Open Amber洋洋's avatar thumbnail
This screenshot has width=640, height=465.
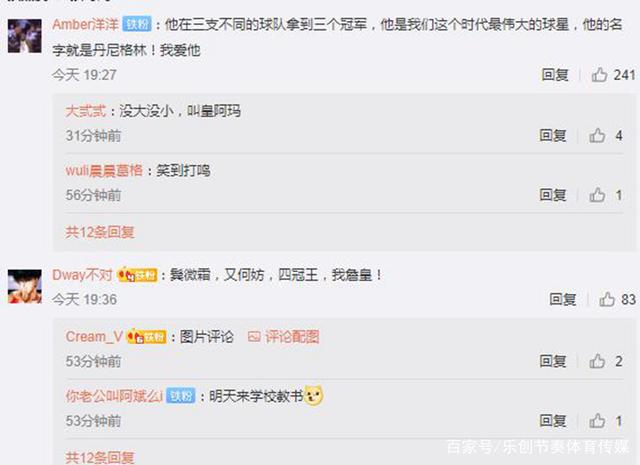(x=24, y=36)
